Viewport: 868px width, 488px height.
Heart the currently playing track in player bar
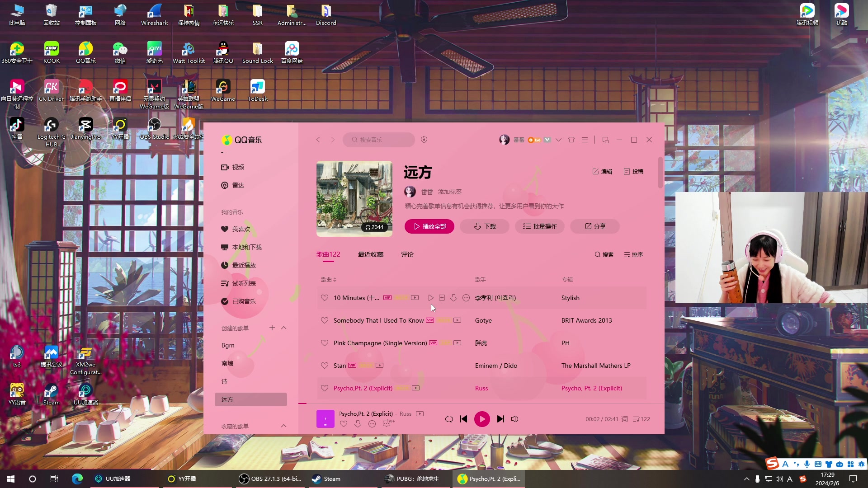(343, 424)
